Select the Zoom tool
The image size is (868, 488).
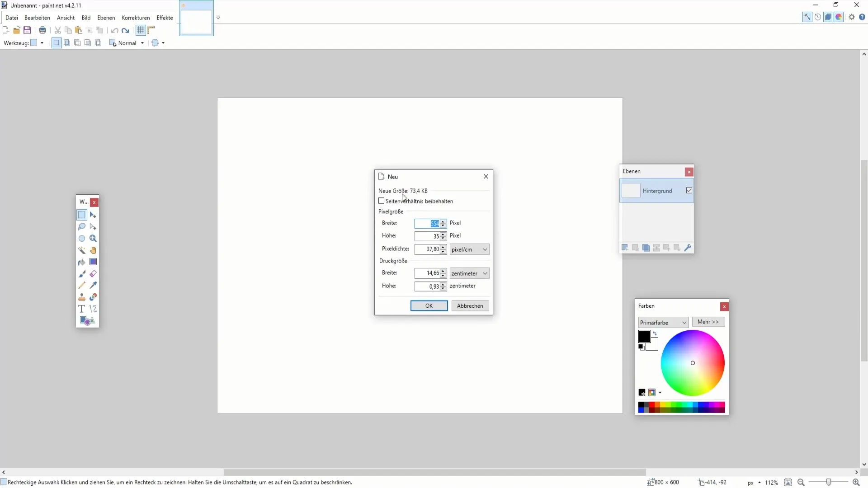click(93, 238)
